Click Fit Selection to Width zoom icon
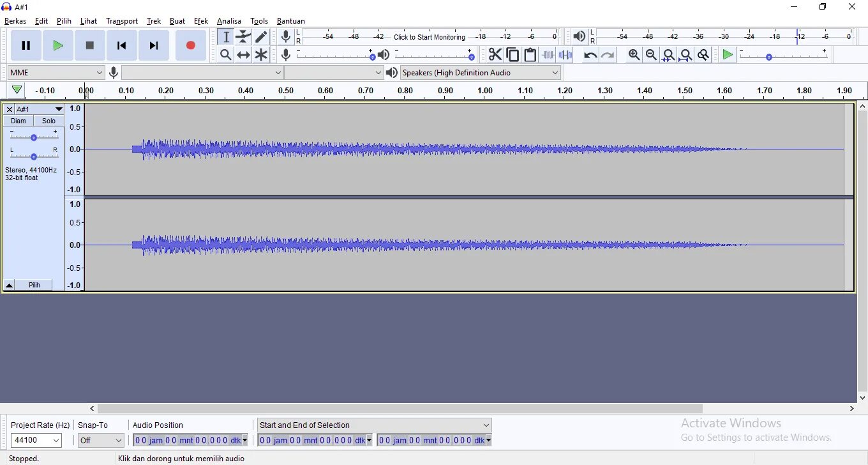This screenshot has height=465, width=868. 668,55
